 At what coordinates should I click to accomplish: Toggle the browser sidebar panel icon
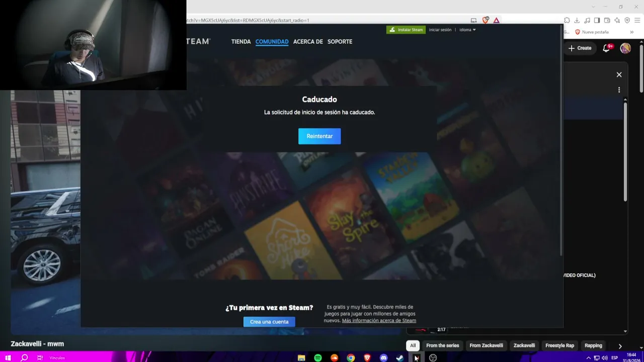coord(597,20)
